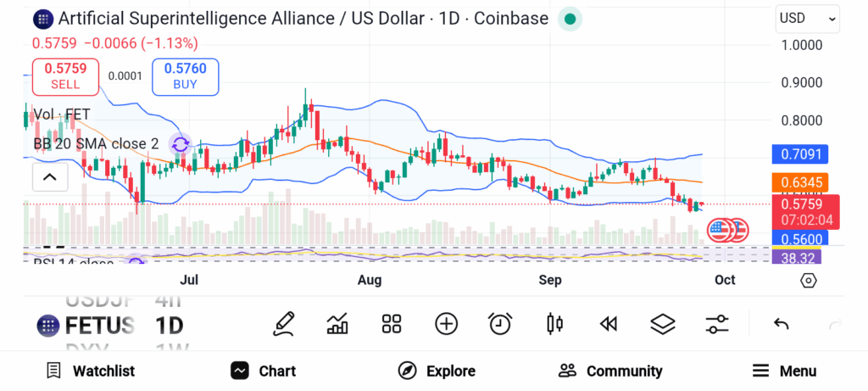
Task: Open the Explore tab
Action: tap(437, 371)
